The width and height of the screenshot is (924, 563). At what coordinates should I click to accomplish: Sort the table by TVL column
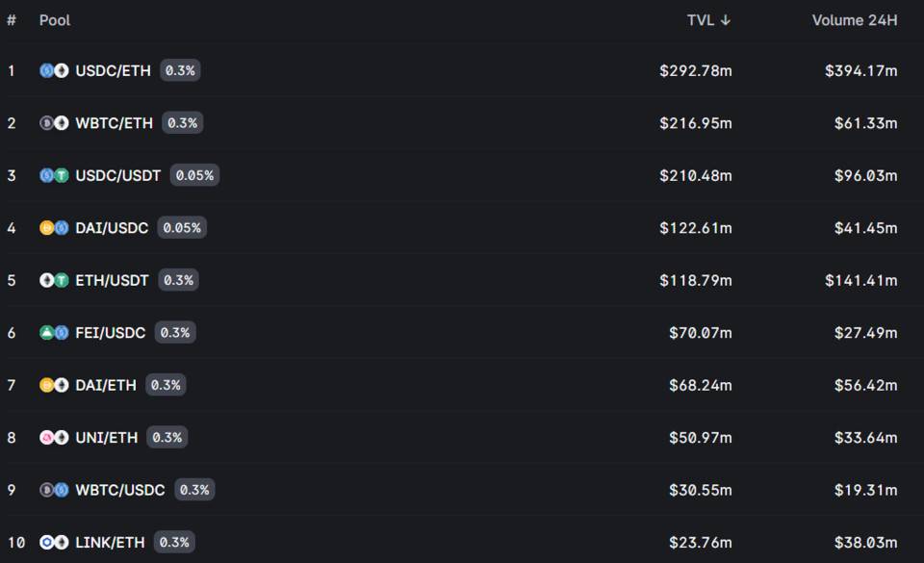coord(708,20)
